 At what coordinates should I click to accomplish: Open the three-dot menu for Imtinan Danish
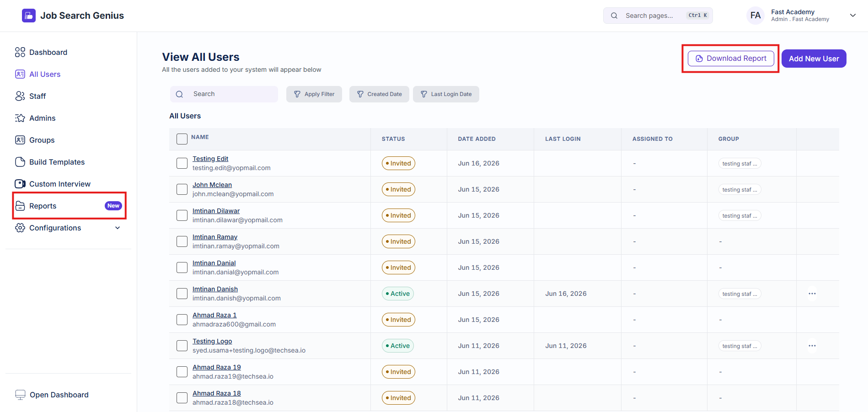[x=812, y=294]
